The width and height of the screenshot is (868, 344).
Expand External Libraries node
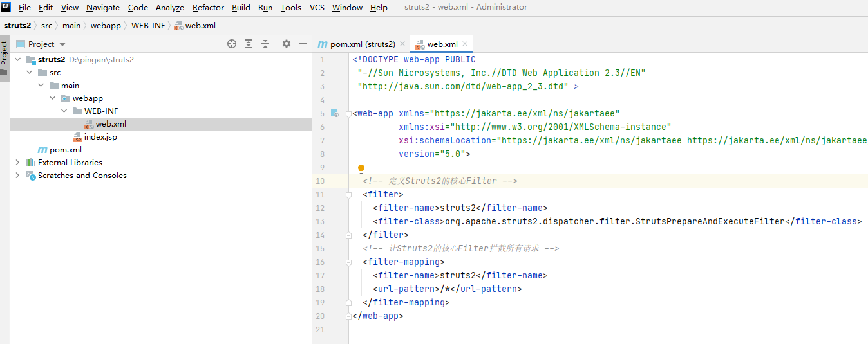[18, 163]
